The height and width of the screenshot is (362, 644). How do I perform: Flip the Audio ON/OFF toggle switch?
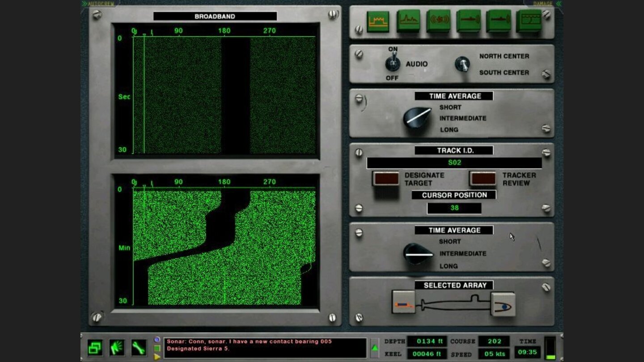click(392, 63)
